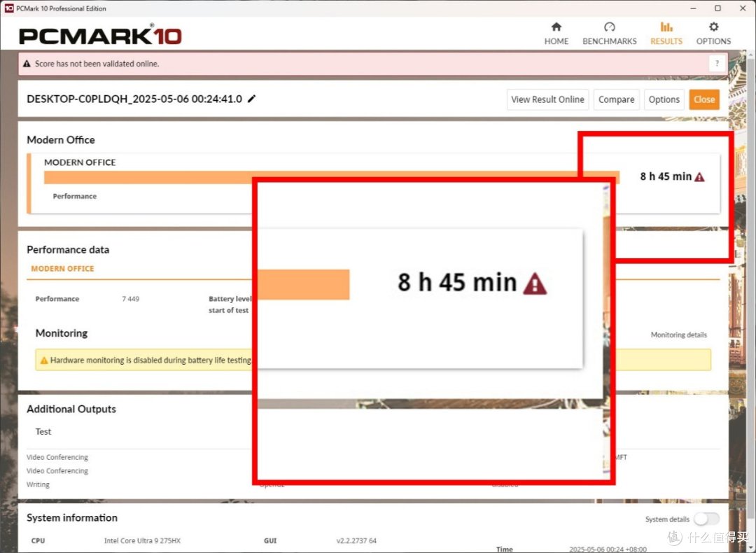
Task: Click the Monitoring heading
Action: tap(62, 333)
